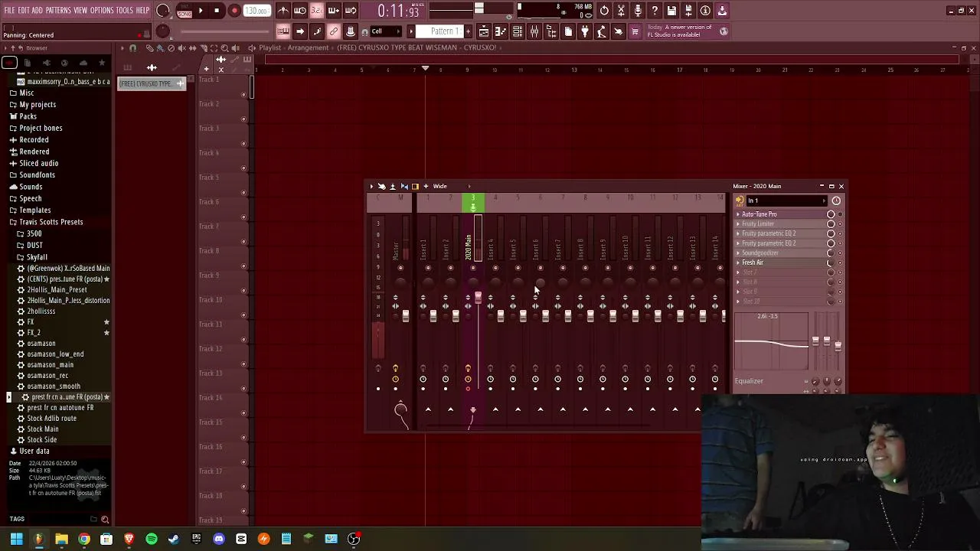The image size is (980, 551).
Task: Mute the Insert 4 mixer track
Action: (495, 268)
